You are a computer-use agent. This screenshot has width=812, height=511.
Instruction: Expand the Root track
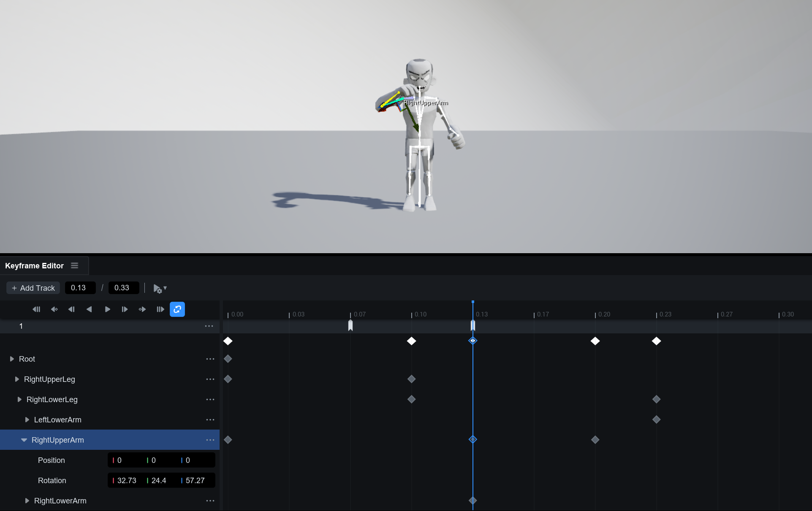(x=12, y=359)
